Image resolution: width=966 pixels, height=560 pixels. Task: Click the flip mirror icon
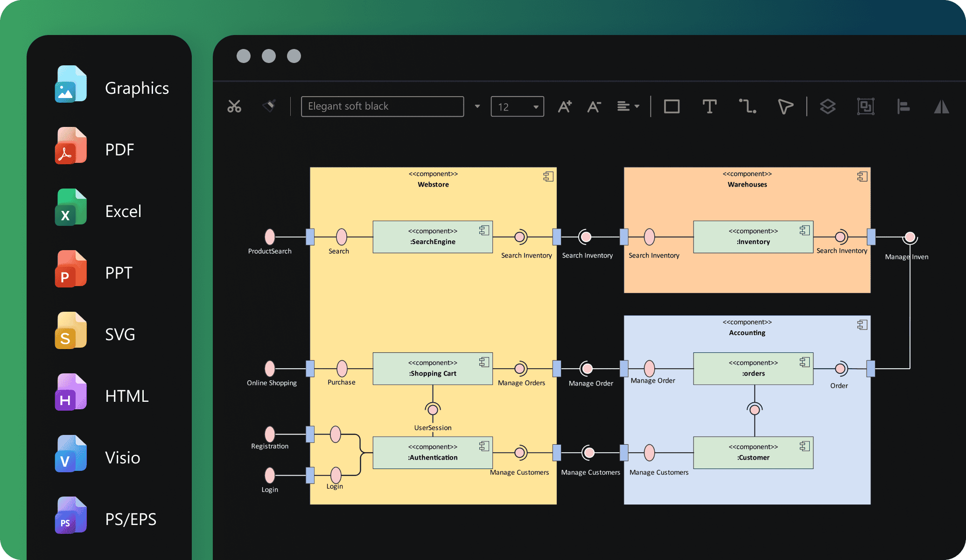(941, 107)
